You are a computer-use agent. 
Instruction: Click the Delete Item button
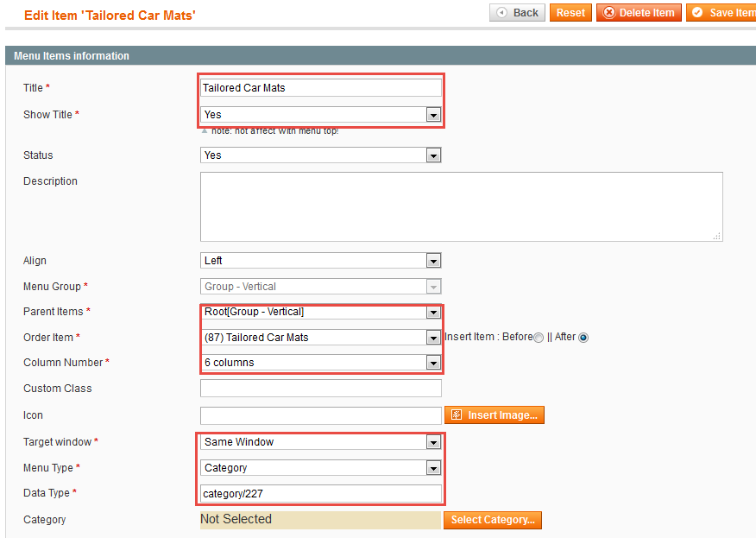click(639, 13)
